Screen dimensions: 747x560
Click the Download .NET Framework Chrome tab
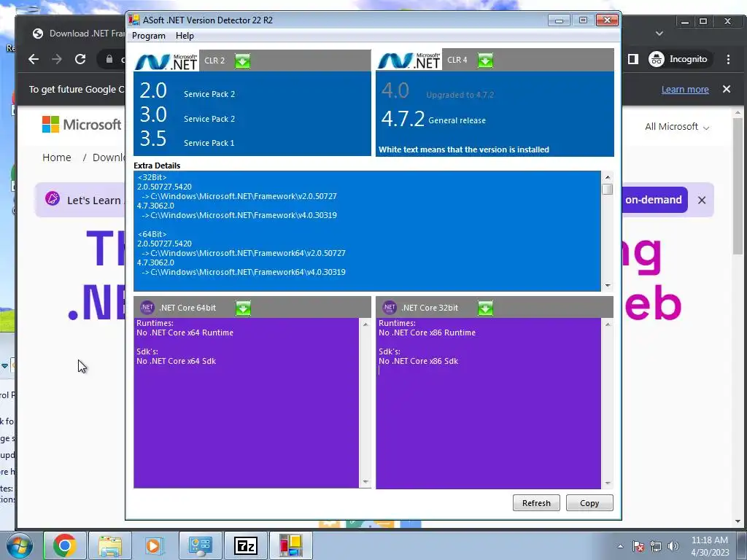(79, 34)
